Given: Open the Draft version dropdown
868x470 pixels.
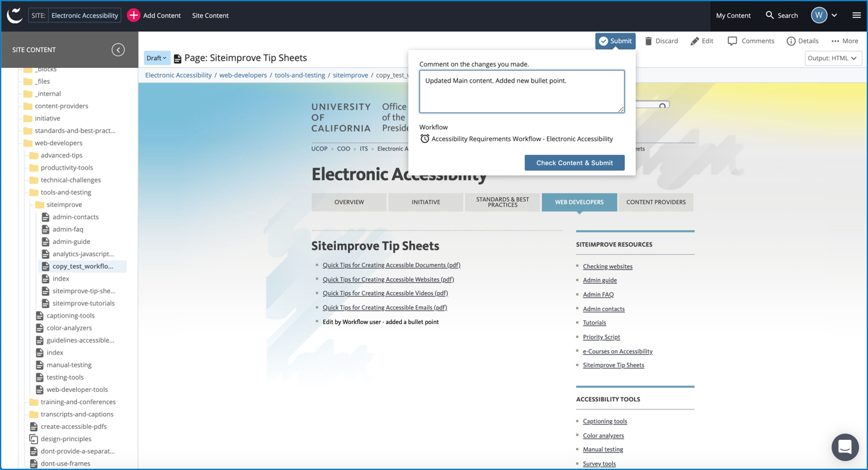Looking at the screenshot, I should click(x=157, y=58).
